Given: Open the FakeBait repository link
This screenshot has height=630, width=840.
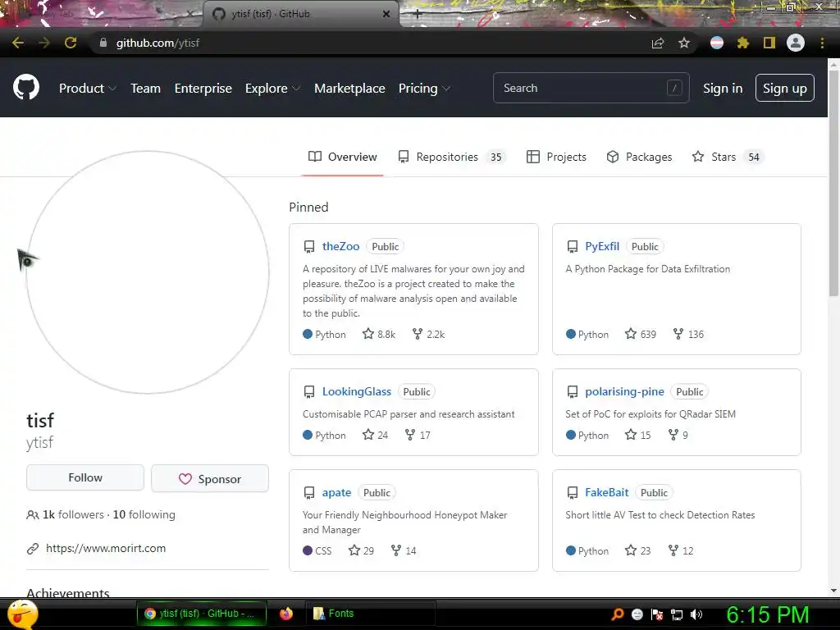Looking at the screenshot, I should coord(606,492).
